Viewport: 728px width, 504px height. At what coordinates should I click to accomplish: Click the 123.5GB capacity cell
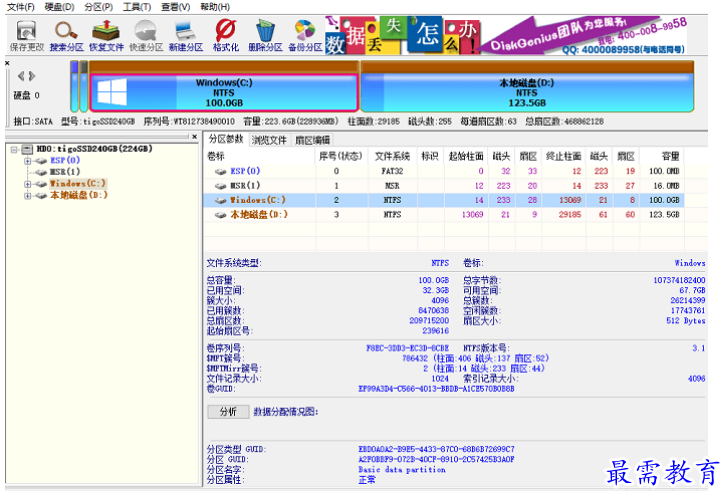(664, 214)
